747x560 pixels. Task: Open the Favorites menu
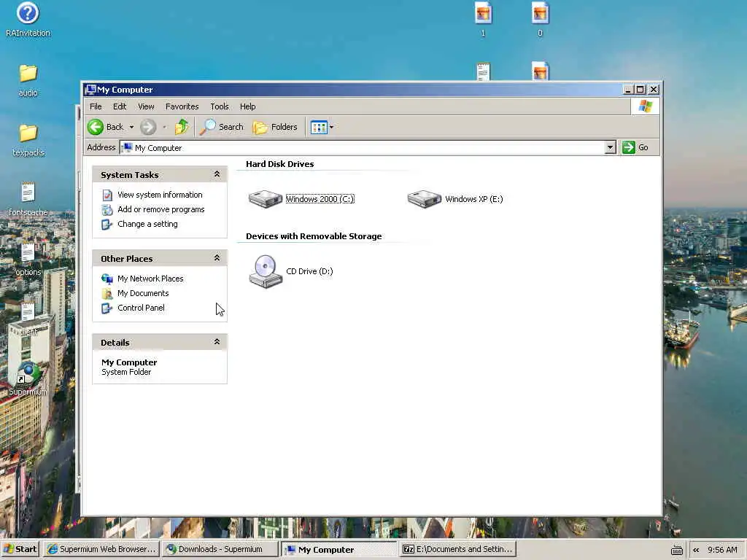pos(182,106)
